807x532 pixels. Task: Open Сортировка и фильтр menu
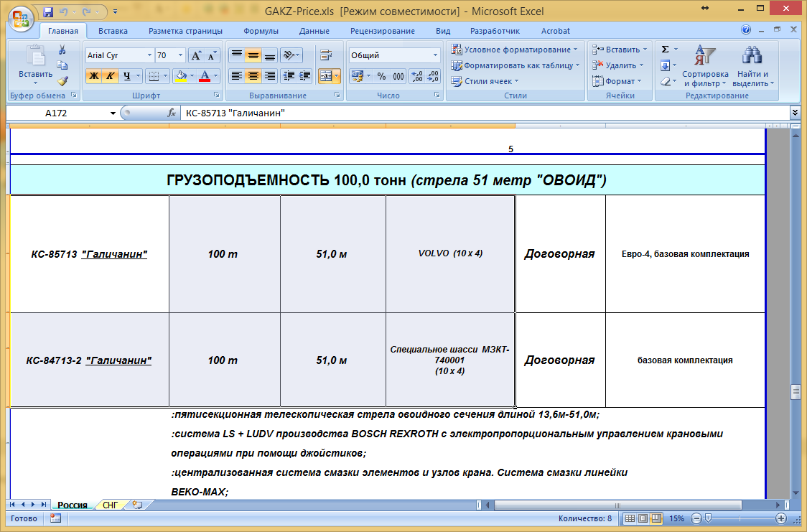pyautogui.click(x=705, y=66)
